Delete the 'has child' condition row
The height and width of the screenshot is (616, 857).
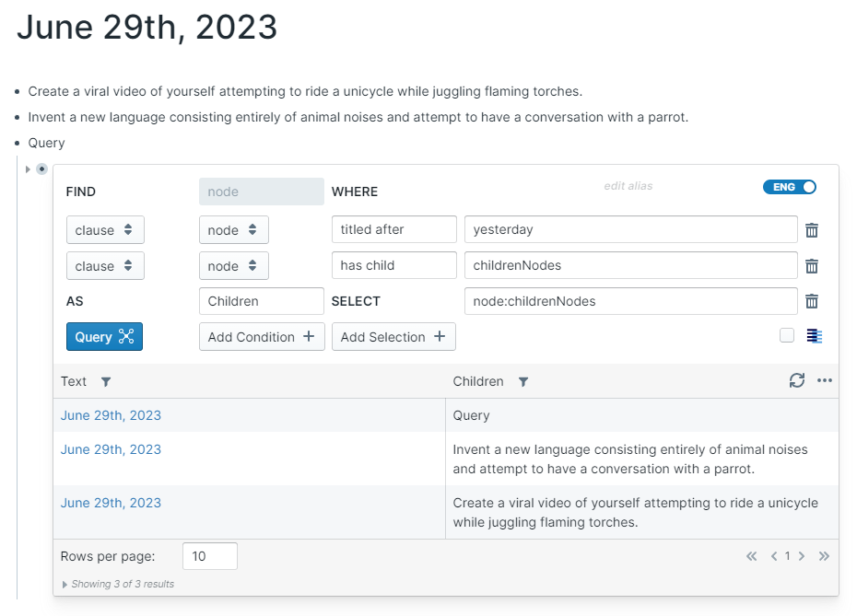pyautogui.click(x=812, y=266)
